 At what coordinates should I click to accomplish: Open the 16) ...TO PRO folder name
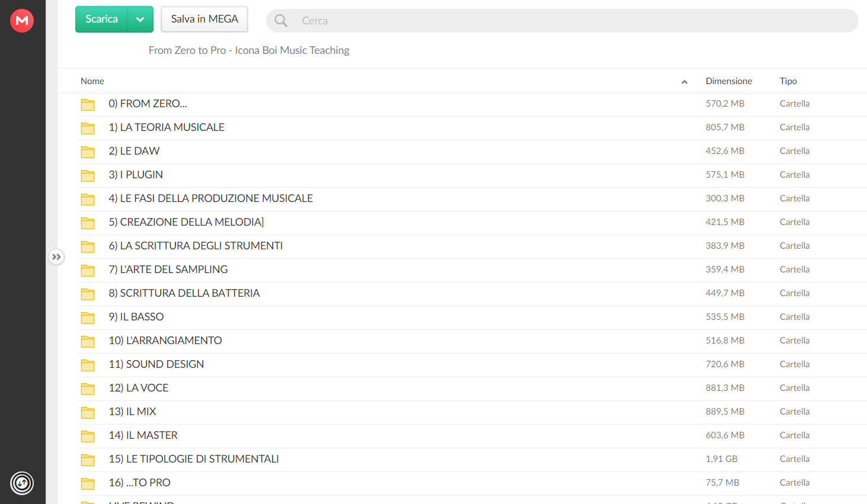point(139,483)
